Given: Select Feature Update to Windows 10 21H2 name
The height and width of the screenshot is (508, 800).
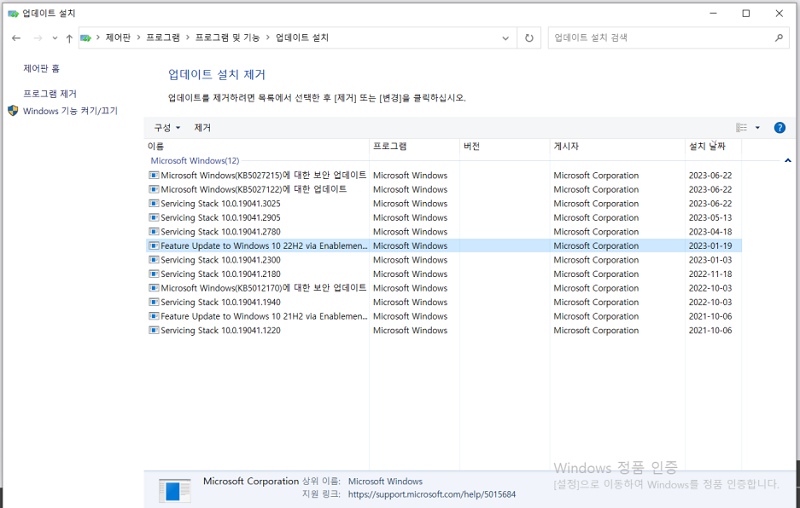Looking at the screenshot, I should point(264,316).
